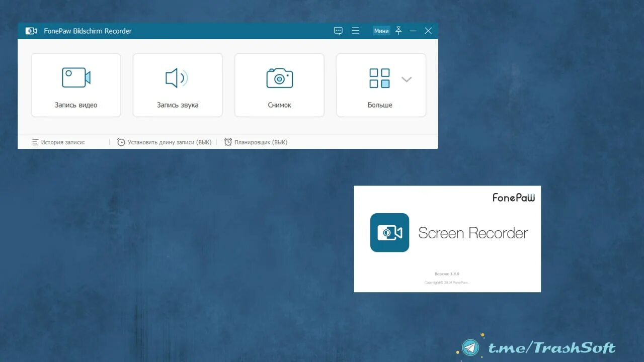Open the Планировщик task scheduler
Viewport: 644px width, 362px height.
click(x=256, y=142)
